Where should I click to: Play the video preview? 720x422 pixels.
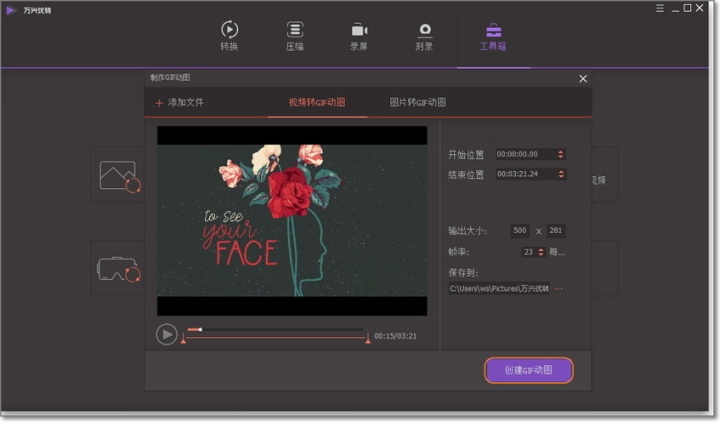166,334
